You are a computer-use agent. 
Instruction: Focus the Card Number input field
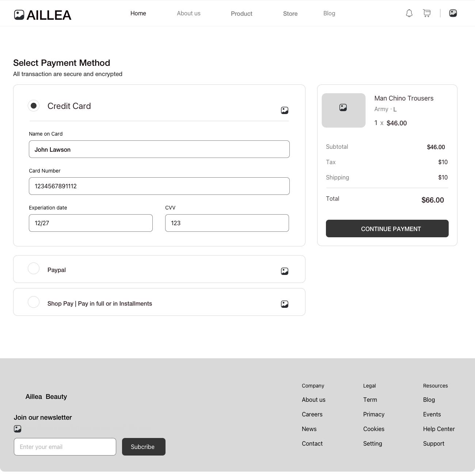(x=159, y=186)
